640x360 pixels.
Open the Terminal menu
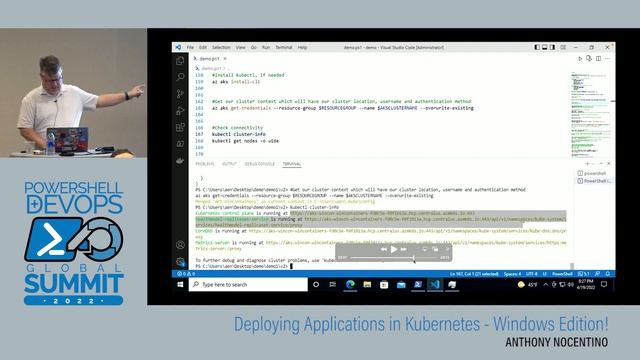click(284, 47)
